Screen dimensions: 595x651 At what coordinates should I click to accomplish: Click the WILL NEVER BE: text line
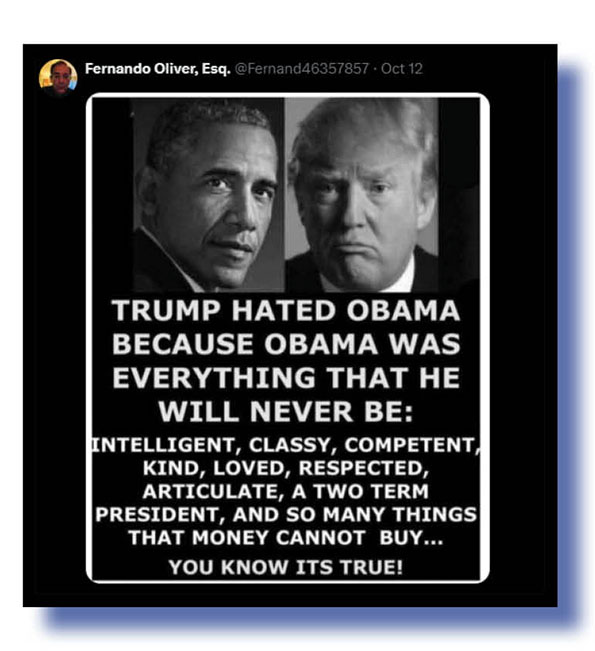coord(286,411)
